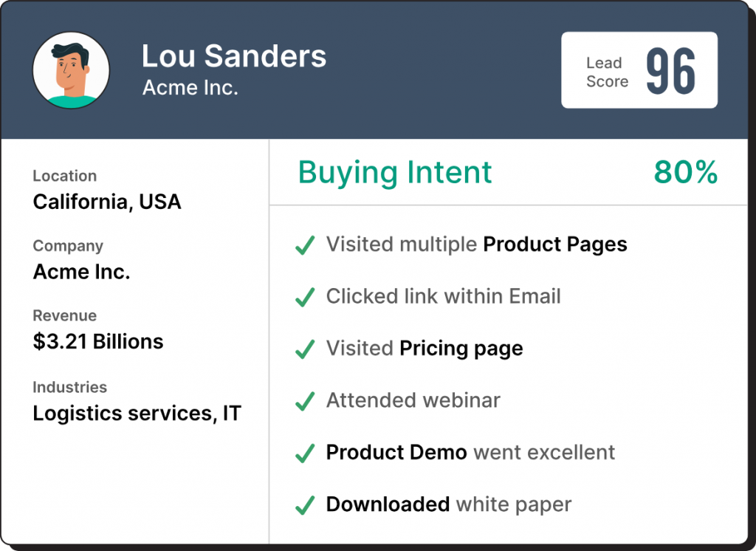
Task: Click the Acme Inc. company field value
Action: click(x=81, y=272)
